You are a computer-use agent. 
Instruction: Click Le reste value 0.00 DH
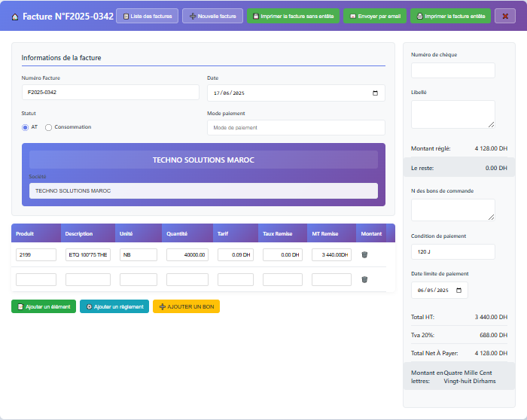(496, 168)
